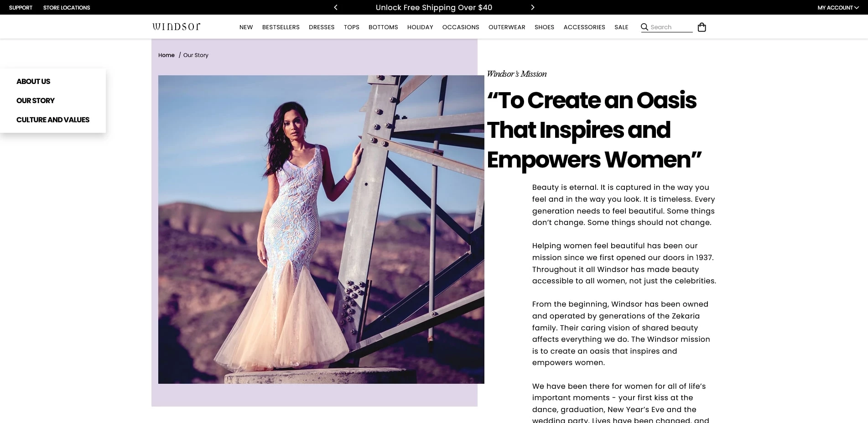This screenshot has width=868, height=423.
Task: Click the model in gown image
Action: (x=321, y=230)
